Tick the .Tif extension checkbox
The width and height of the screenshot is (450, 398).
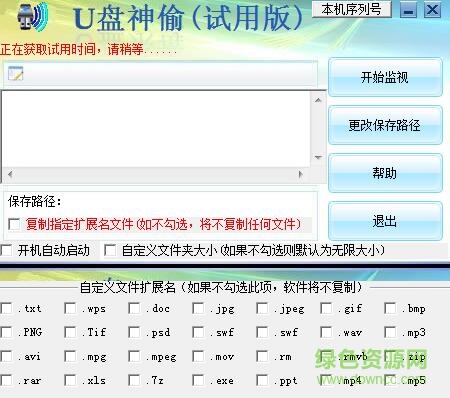click(x=70, y=332)
